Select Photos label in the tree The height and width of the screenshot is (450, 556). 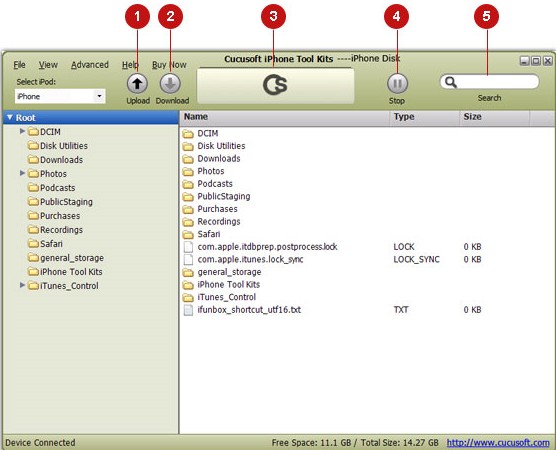(x=54, y=174)
